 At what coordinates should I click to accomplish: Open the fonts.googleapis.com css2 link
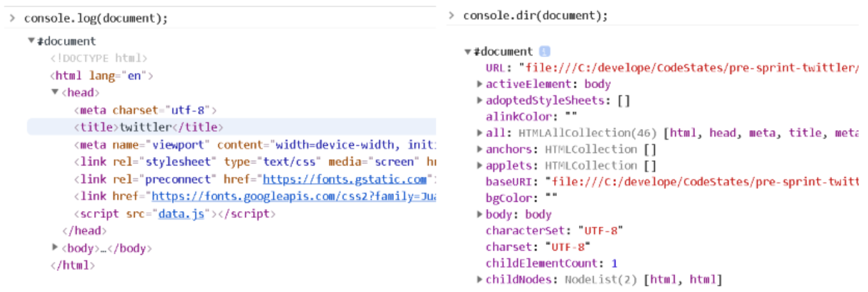pyautogui.click(x=293, y=197)
